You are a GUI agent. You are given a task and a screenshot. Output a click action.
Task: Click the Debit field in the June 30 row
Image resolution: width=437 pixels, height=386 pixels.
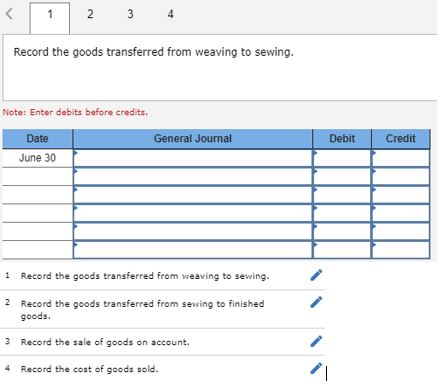[x=342, y=158]
